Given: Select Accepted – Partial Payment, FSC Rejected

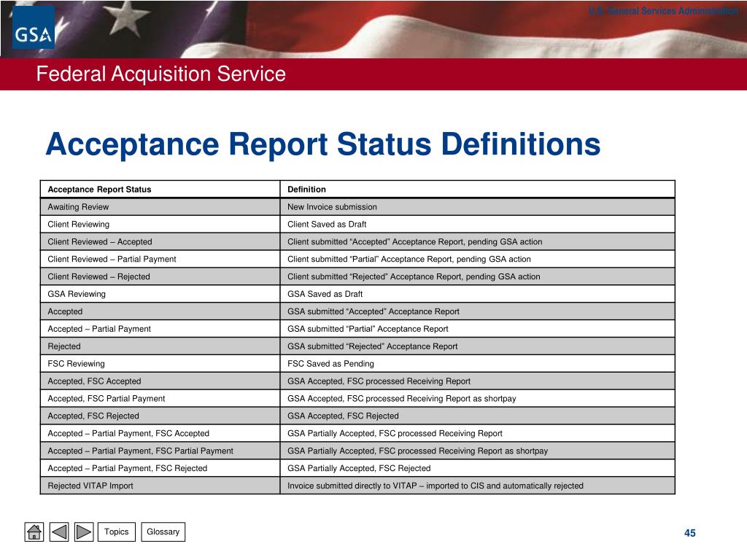Looking at the screenshot, I should pyautogui.click(x=160, y=469).
